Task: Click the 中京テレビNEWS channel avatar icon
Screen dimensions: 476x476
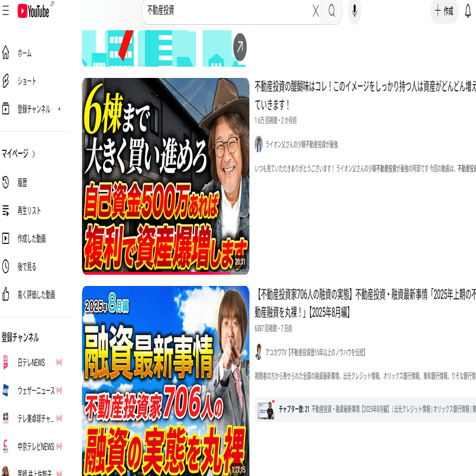Action: point(6,446)
